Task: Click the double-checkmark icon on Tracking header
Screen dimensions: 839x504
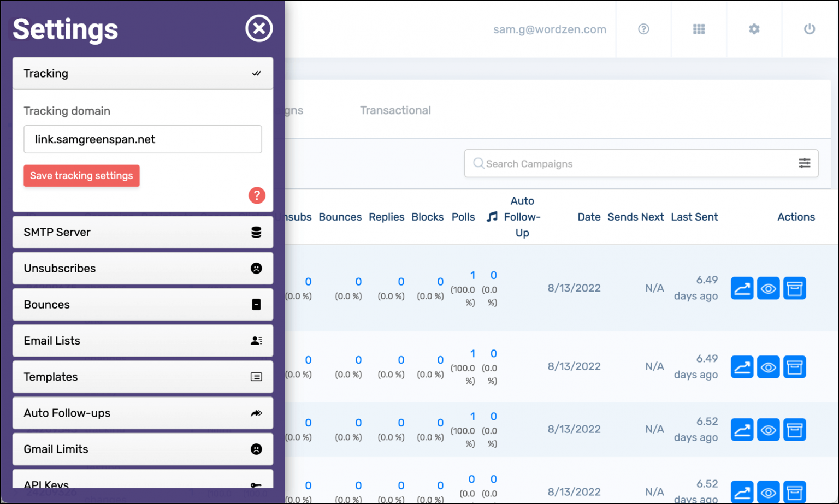Action: click(256, 73)
